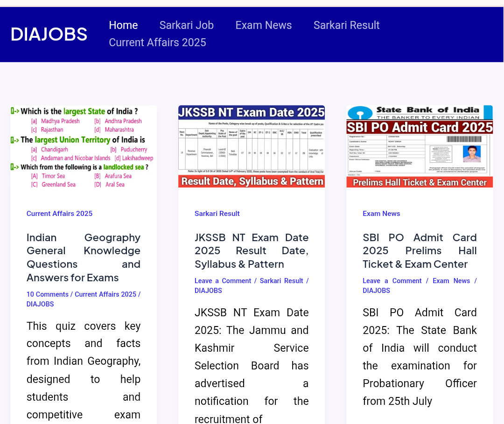This screenshot has width=504, height=424.
Task: Click DIAJOBS author under JKSSB post
Action: (x=208, y=291)
